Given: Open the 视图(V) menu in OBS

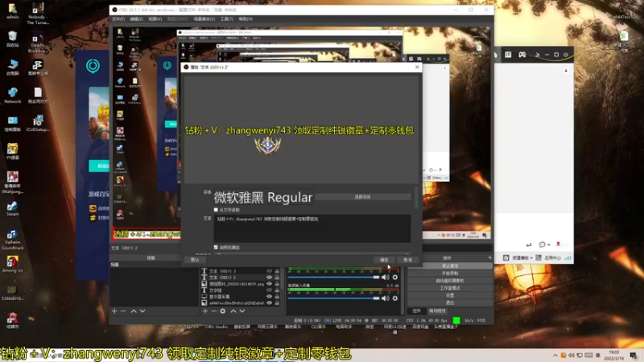Looking at the screenshot, I should point(155,19).
